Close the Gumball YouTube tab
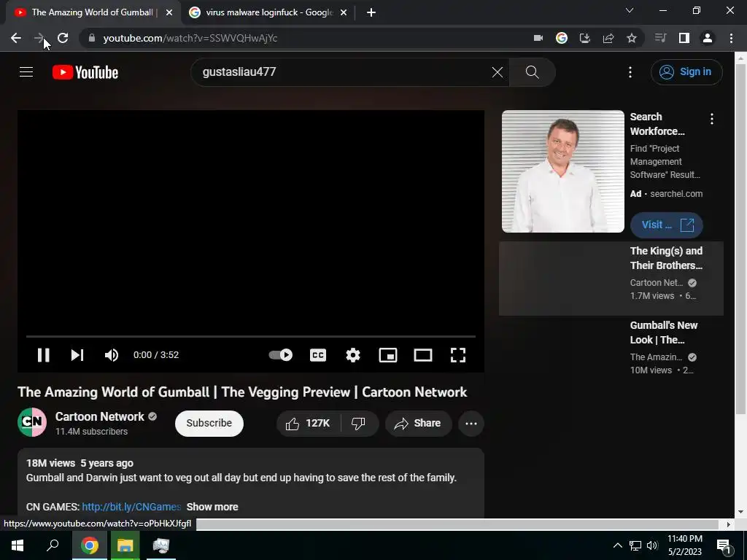Viewport: 747px width, 560px height. coord(169,13)
